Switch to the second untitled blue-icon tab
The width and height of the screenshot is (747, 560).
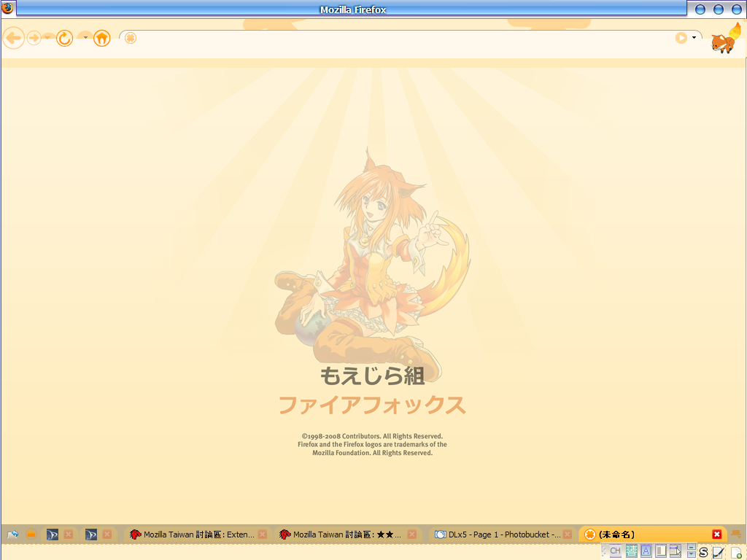pos(91,534)
